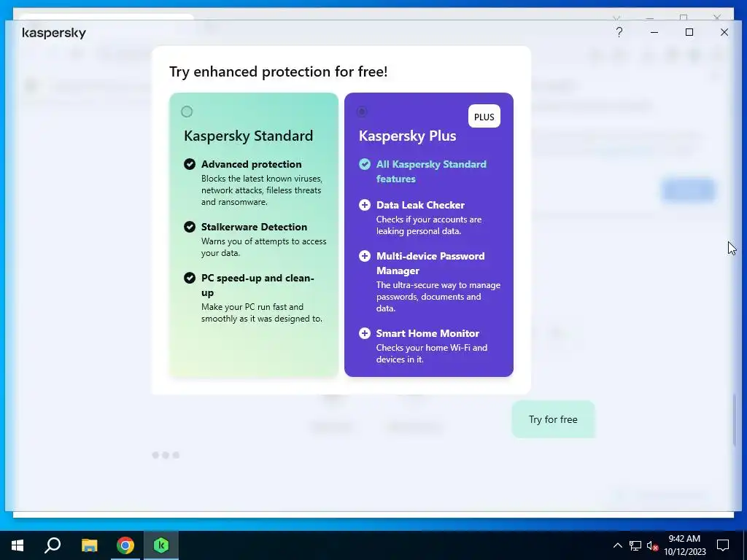The image size is (747, 560).
Task: Select the Kaspersky Plus radio button
Action: click(362, 112)
